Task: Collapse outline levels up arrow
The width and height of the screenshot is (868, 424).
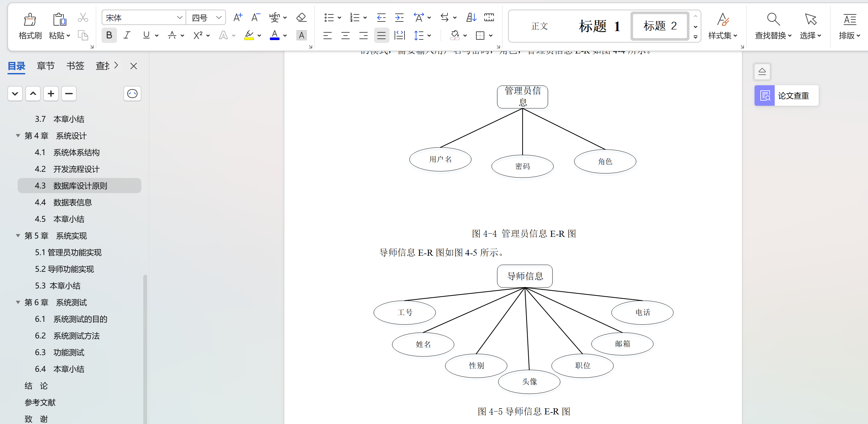Action: click(33, 94)
